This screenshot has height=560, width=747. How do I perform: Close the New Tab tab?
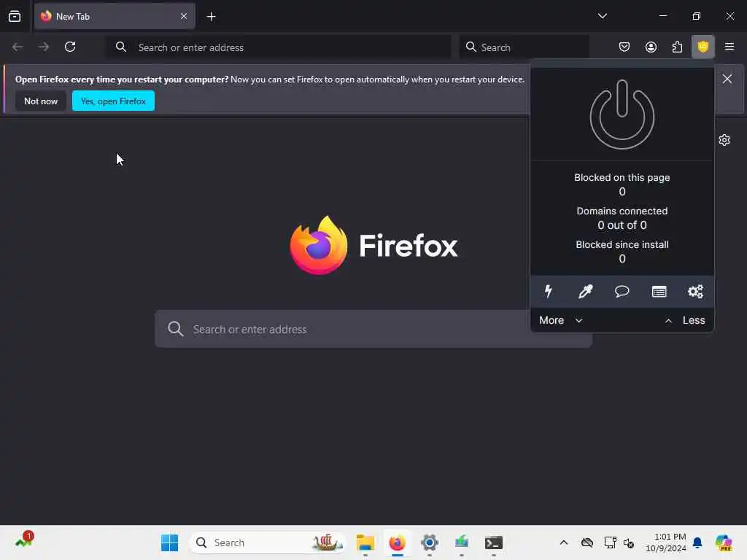click(x=183, y=16)
